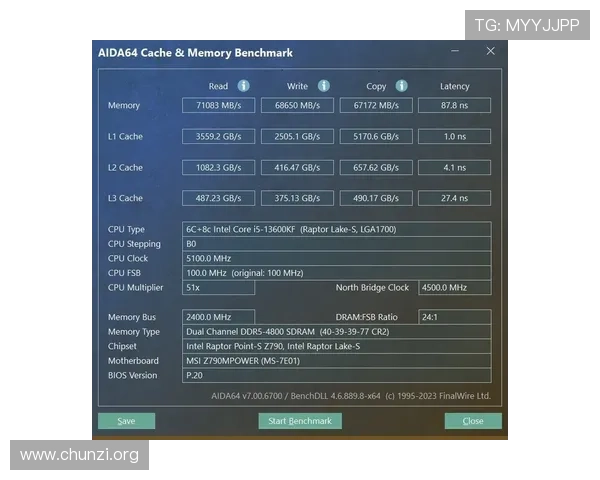Click the L3 Cache Latency field
The image size is (600, 480).
click(x=454, y=198)
